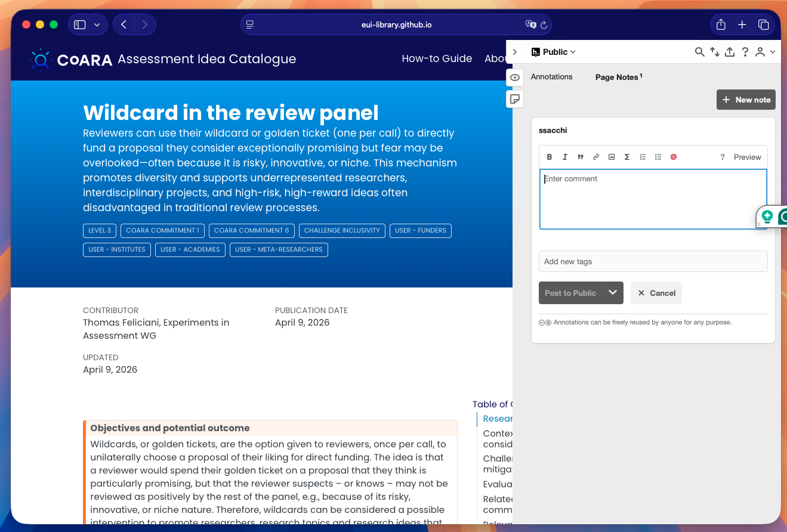Collapse the Hypothesis sidebar with the chevron

coord(515,52)
